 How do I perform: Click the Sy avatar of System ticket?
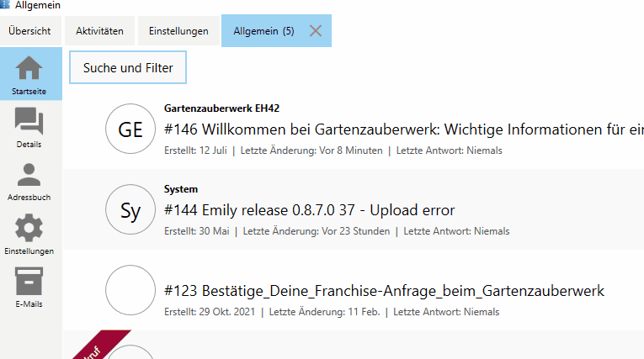(x=130, y=210)
